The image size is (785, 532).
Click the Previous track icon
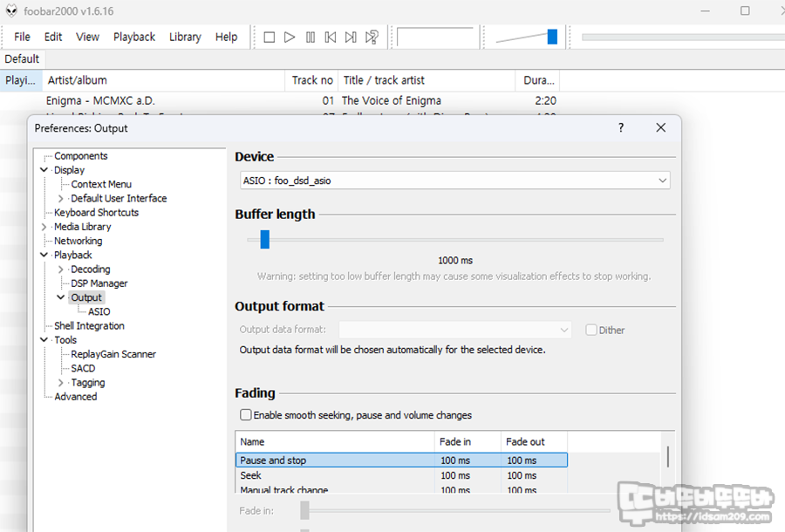[331, 37]
